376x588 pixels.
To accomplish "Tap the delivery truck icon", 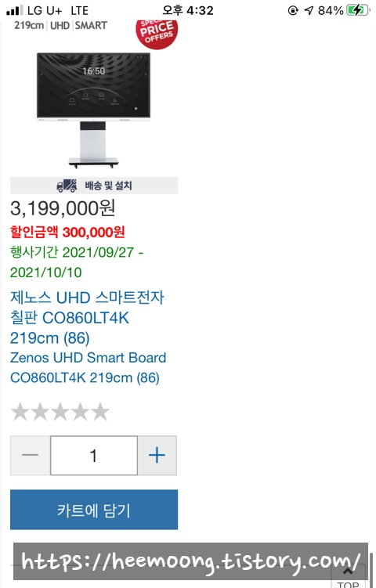I will tap(67, 186).
